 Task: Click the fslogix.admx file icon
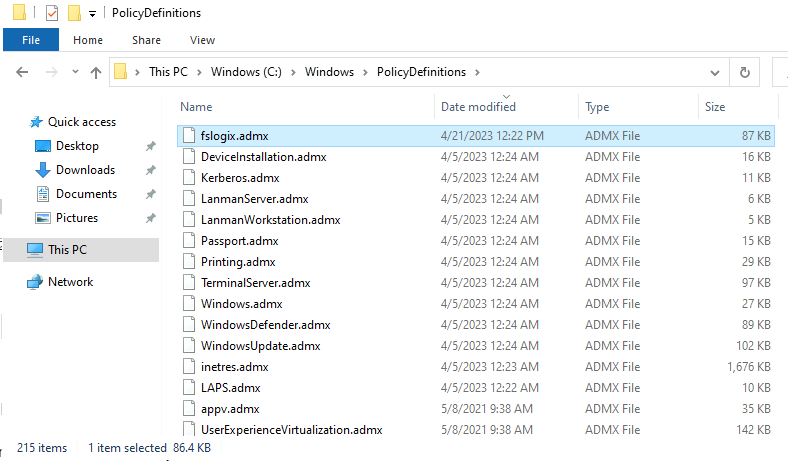(189, 135)
